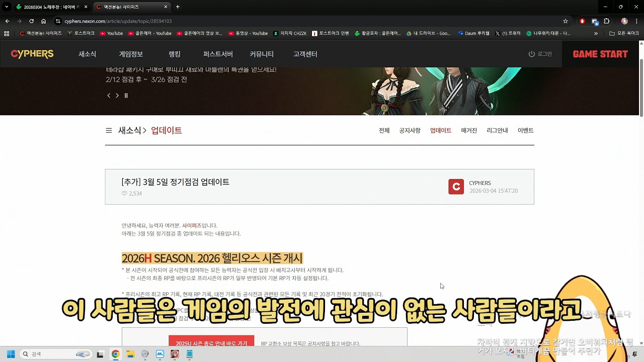644x362 pixels.
Task: Open the 액션본능! 사이퍼즈 bookmark
Action: pos(40,33)
